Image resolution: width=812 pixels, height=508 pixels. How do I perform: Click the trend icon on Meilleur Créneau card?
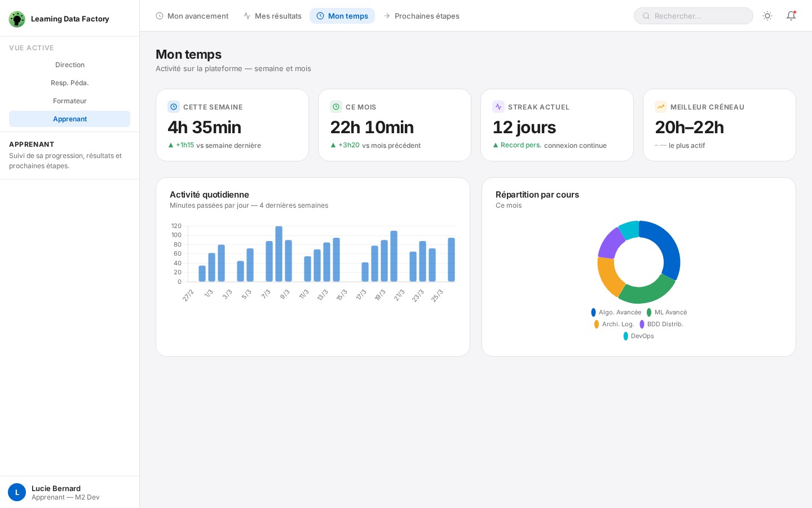click(x=661, y=107)
